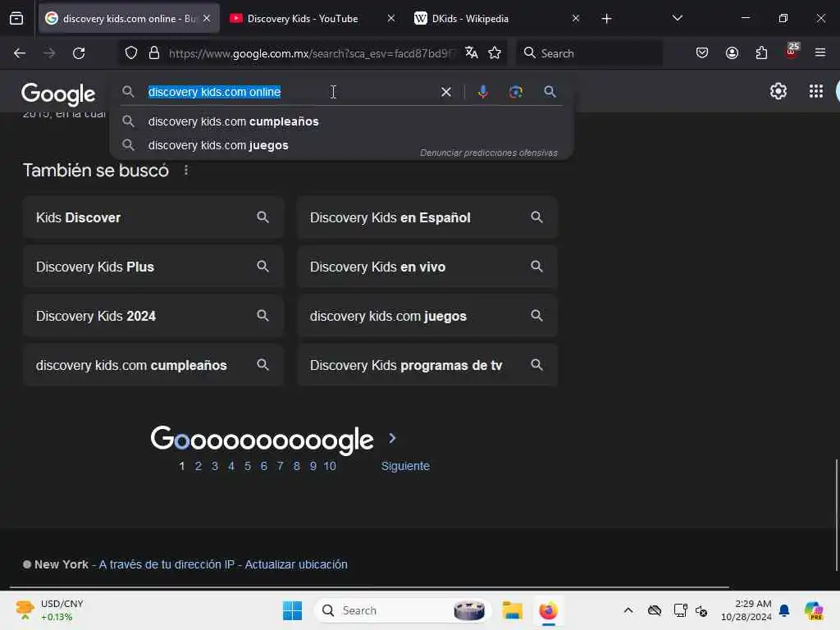Search related: Discovery Kids 2024

pyautogui.click(x=153, y=316)
